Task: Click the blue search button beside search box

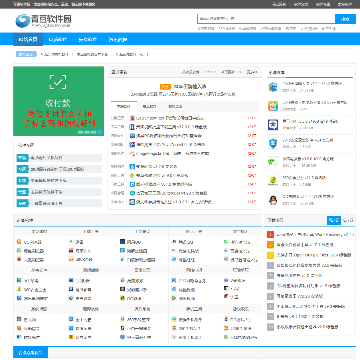Action: coord(345,19)
